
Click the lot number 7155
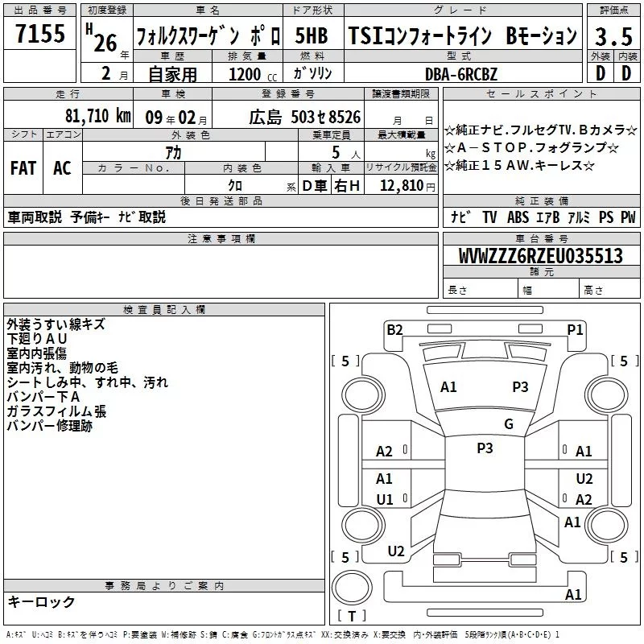[x=40, y=34]
